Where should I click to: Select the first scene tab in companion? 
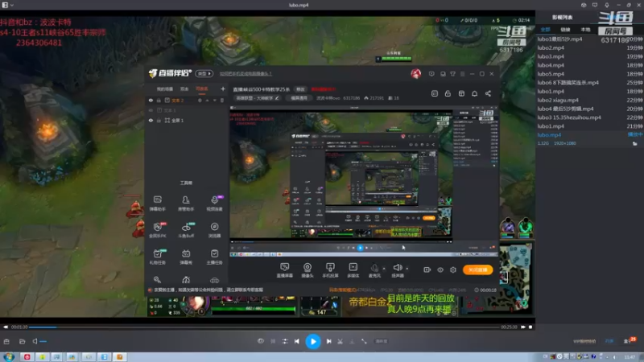click(x=165, y=89)
